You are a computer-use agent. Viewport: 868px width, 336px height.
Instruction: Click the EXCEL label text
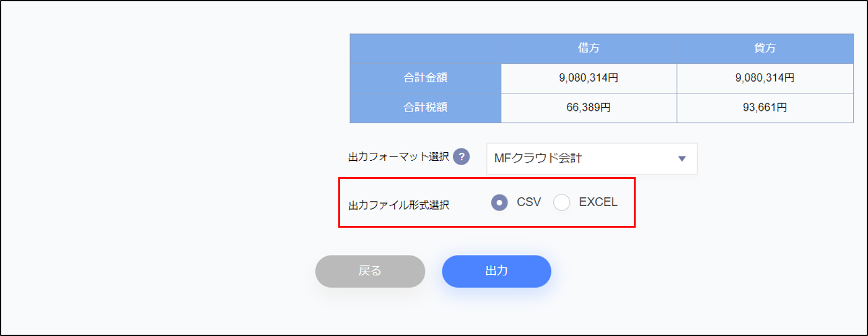(x=598, y=202)
